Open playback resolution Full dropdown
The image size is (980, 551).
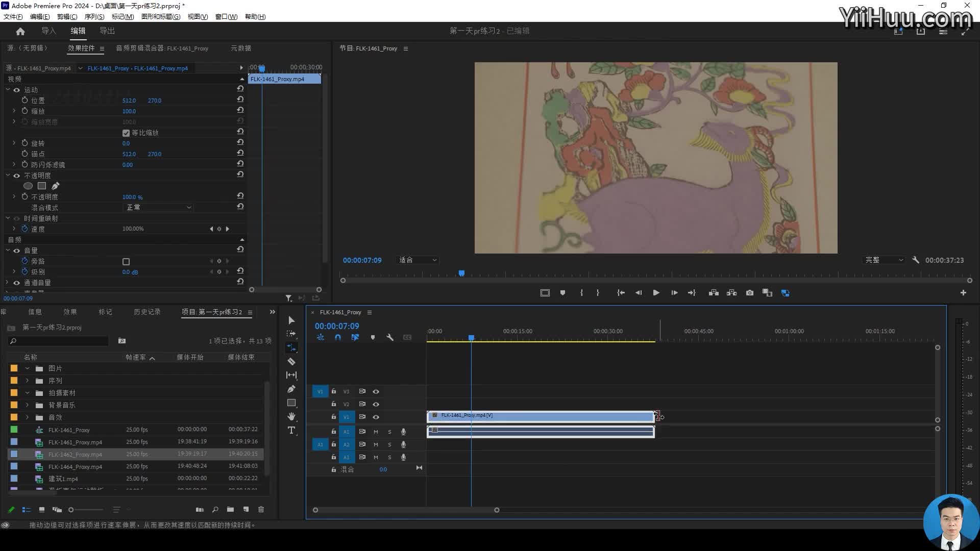[x=884, y=260]
